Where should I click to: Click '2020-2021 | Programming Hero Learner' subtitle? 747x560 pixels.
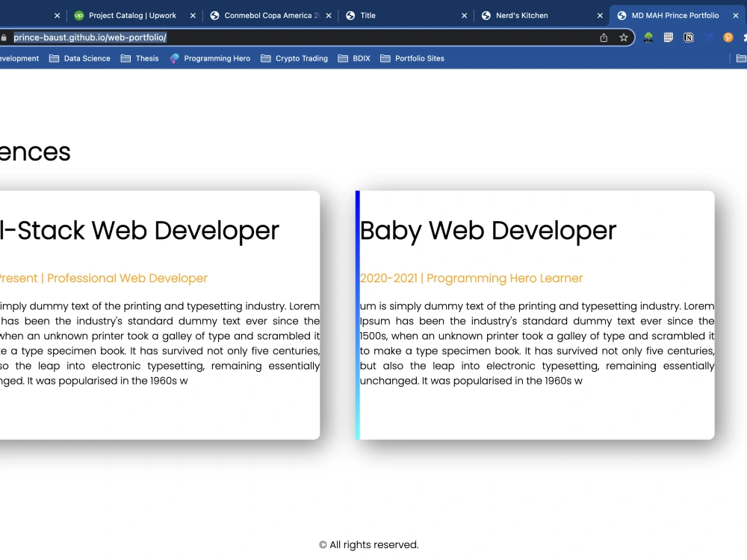click(471, 278)
